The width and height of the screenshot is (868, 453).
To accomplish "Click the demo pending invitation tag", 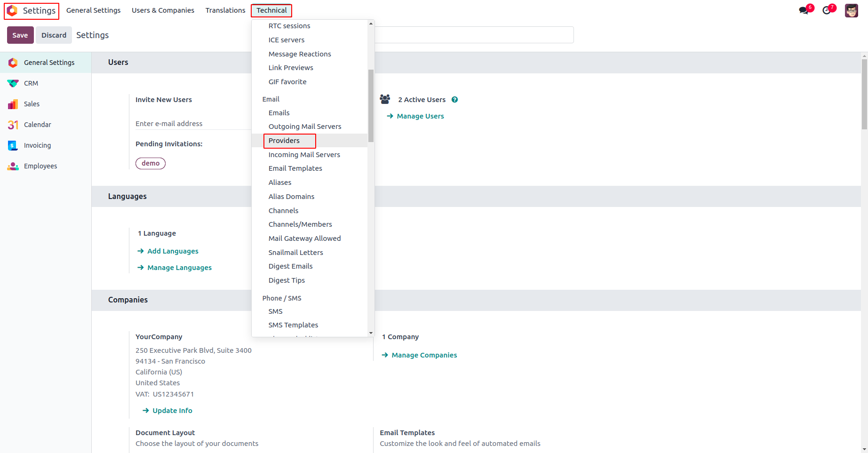I will pos(151,163).
